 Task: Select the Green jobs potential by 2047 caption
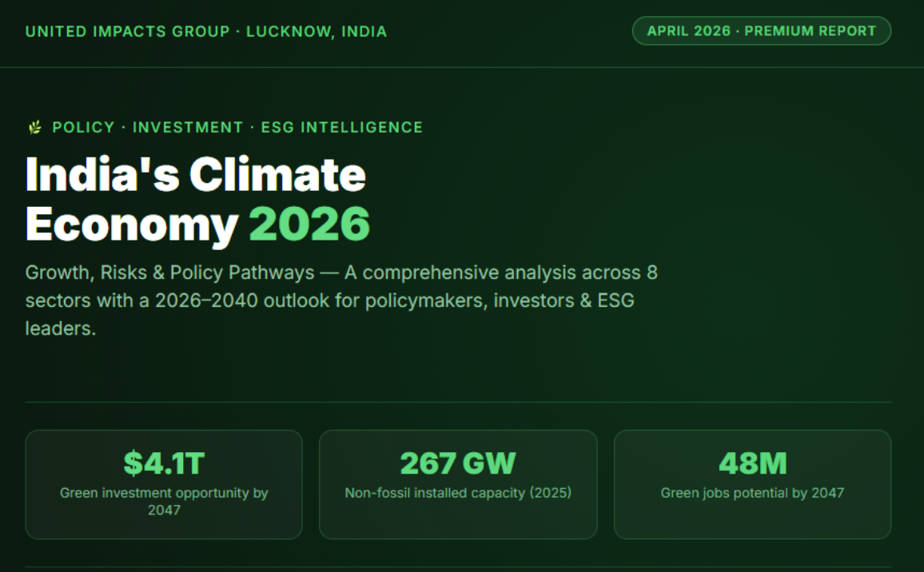tap(752, 493)
